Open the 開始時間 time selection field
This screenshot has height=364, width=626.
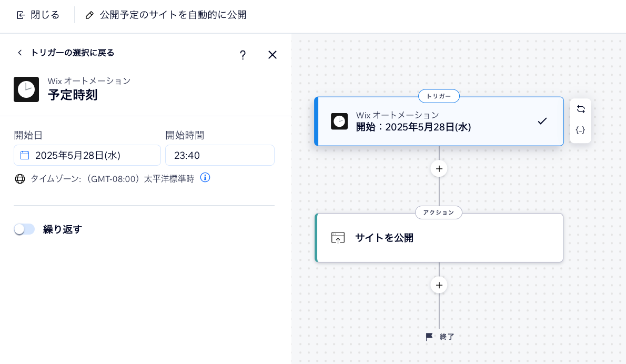click(x=219, y=155)
